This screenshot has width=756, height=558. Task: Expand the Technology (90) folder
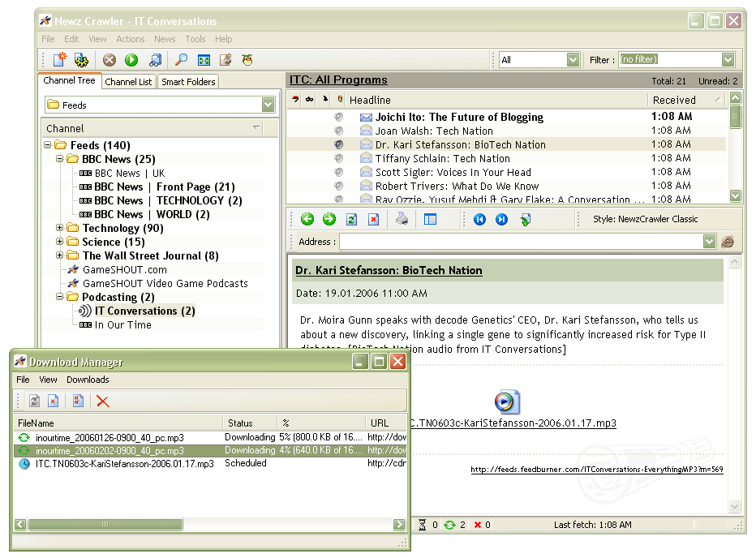coord(59,228)
